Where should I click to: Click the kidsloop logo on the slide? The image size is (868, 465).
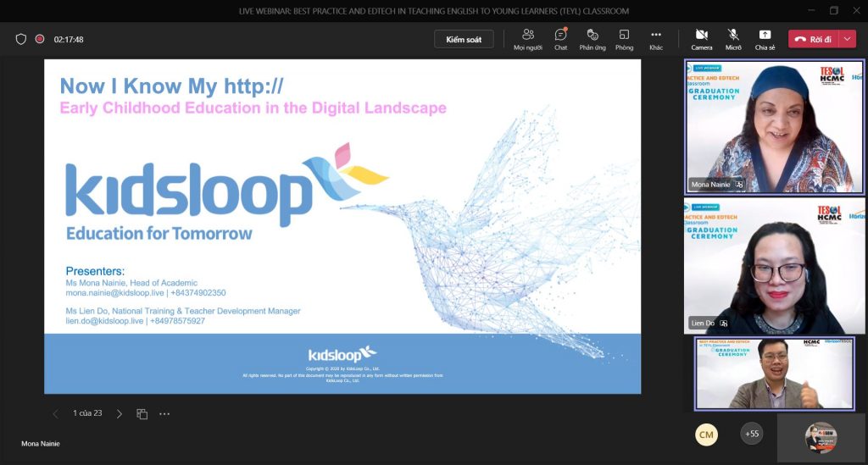coord(227,185)
